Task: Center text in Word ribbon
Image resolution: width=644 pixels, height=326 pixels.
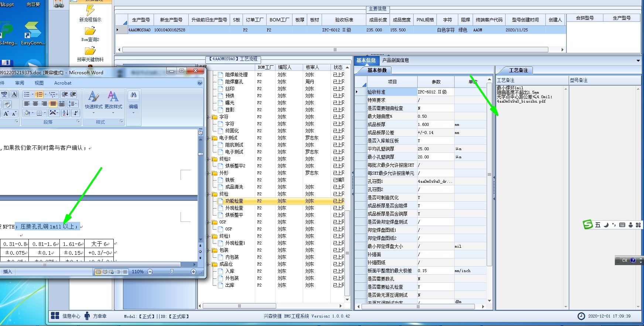Action: (35, 104)
